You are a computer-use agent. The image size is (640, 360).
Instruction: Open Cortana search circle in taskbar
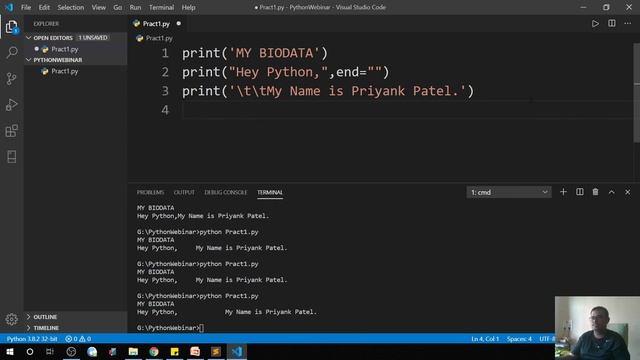click(30, 351)
